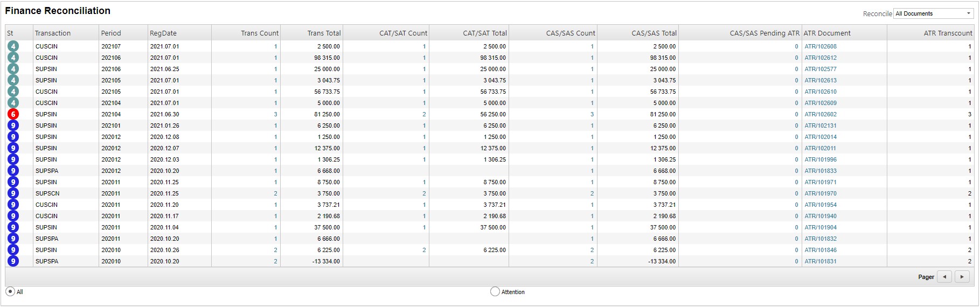
Task: Sort by ATR Document column header
Action: [827, 33]
